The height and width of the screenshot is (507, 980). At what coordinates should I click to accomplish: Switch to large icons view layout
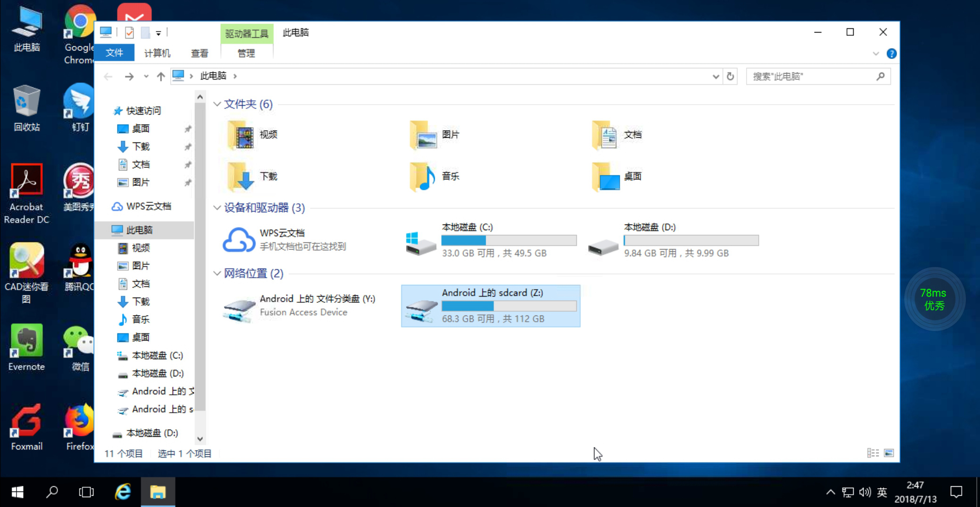(x=889, y=453)
